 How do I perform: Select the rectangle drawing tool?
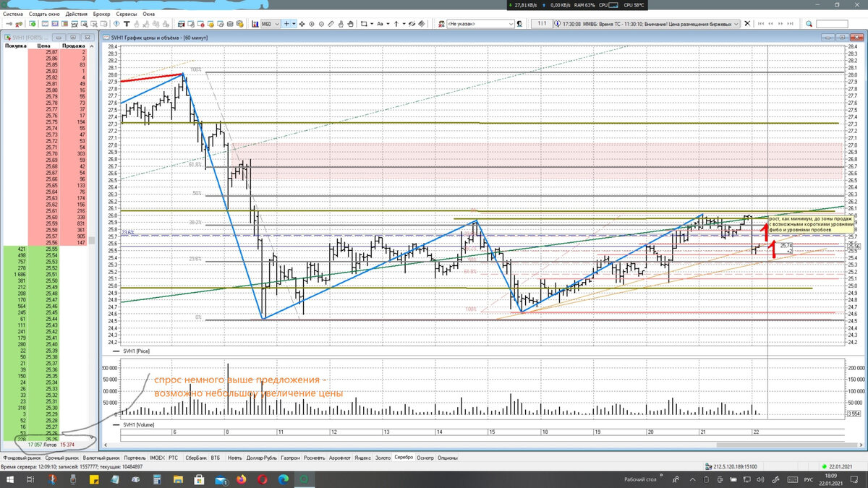tap(364, 24)
